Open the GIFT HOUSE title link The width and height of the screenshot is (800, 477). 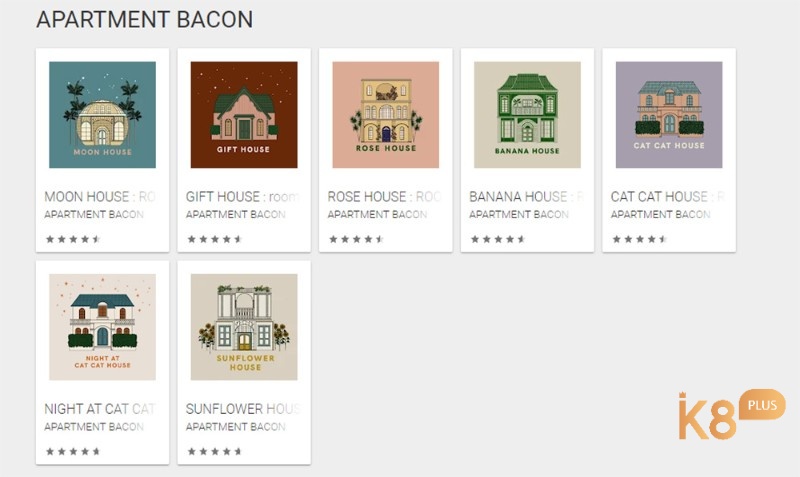pos(242,196)
